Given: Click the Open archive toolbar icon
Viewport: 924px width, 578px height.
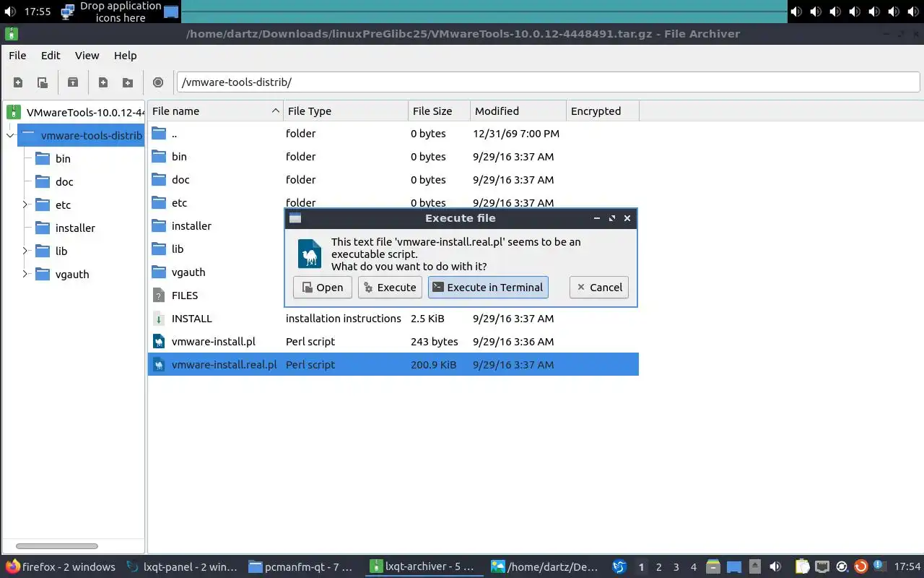Looking at the screenshot, I should [43, 82].
